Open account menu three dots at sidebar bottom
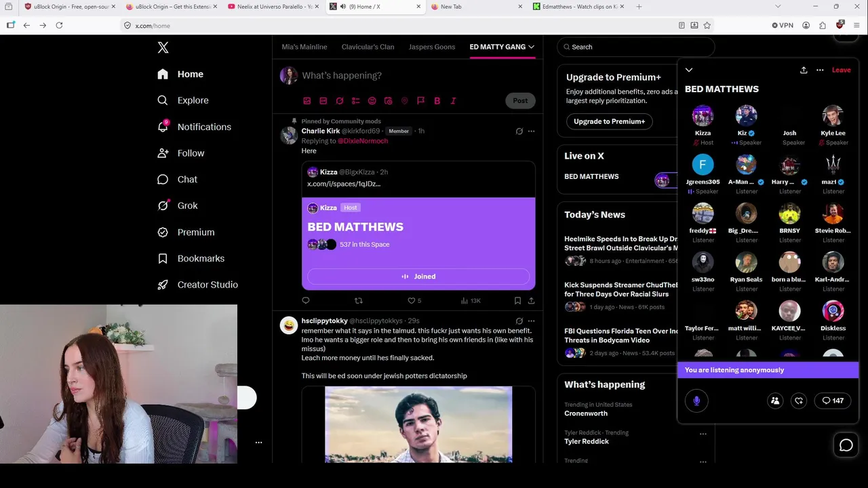 tap(258, 443)
